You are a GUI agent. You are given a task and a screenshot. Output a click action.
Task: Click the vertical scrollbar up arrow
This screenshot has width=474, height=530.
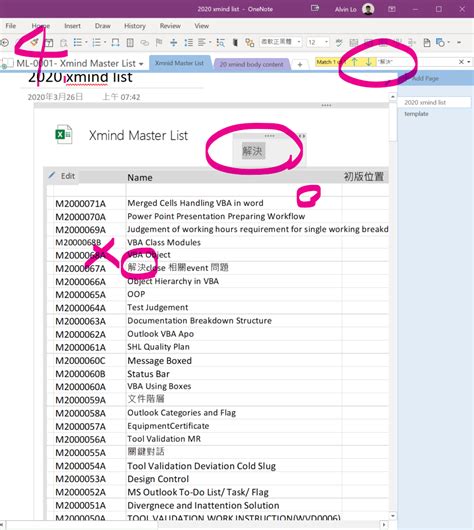(x=392, y=97)
